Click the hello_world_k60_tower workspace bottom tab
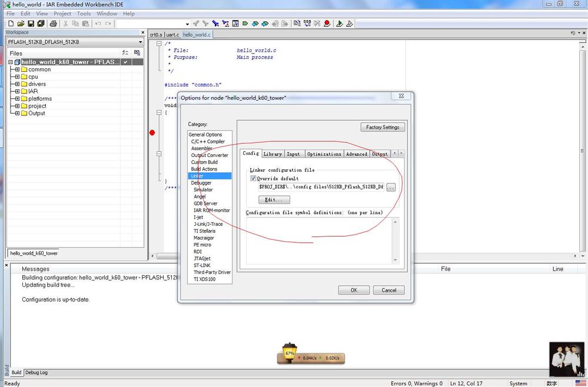 (x=34, y=253)
